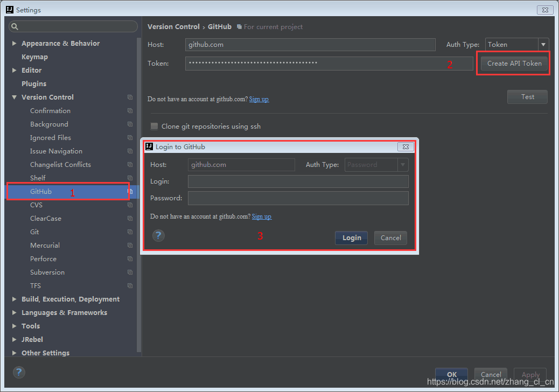Click project-level icon beside Confirmation row
Viewport: 559px width, 392px height.
(x=130, y=111)
